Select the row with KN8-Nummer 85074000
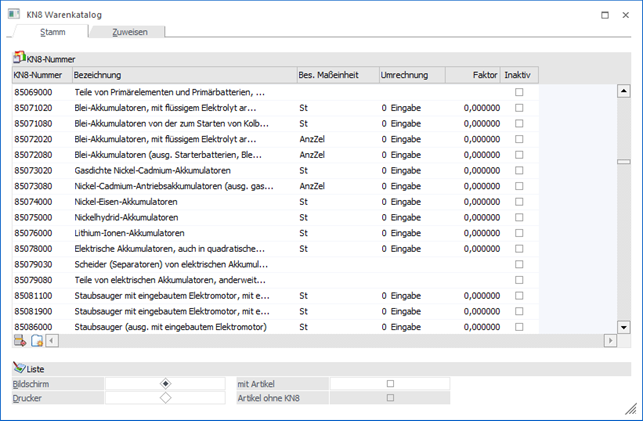The image size is (643, 421). [40, 202]
